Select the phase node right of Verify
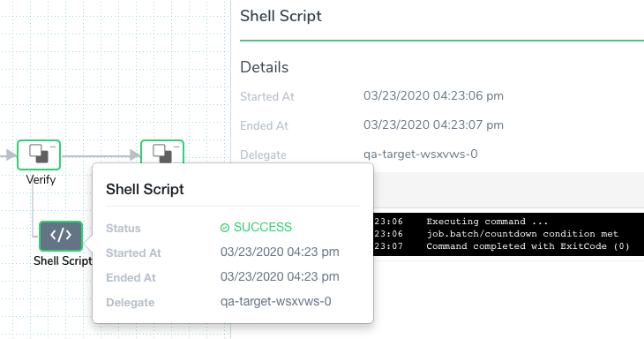Viewport: 644px width, 339px height. [162, 152]
